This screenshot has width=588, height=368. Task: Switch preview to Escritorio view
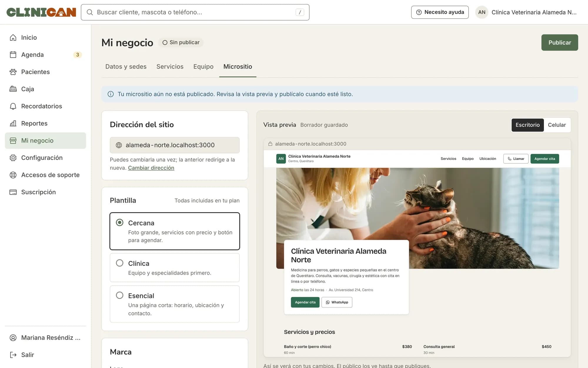click(x=527, y=125)
